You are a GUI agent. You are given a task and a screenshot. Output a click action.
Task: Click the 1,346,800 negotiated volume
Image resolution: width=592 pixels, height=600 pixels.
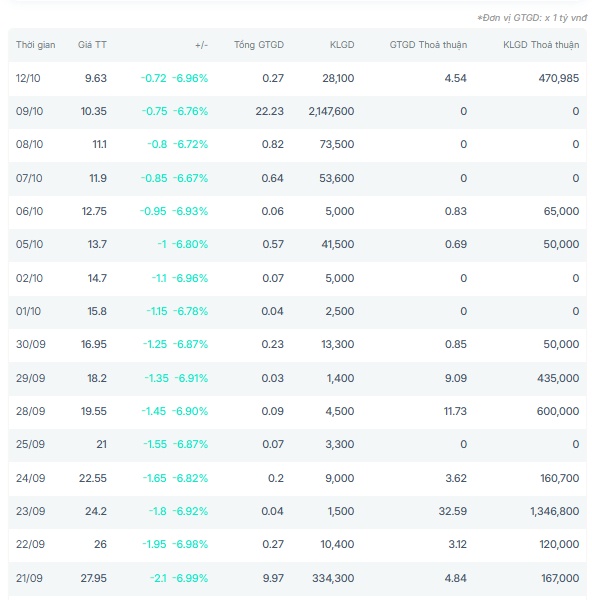[554, 511]
